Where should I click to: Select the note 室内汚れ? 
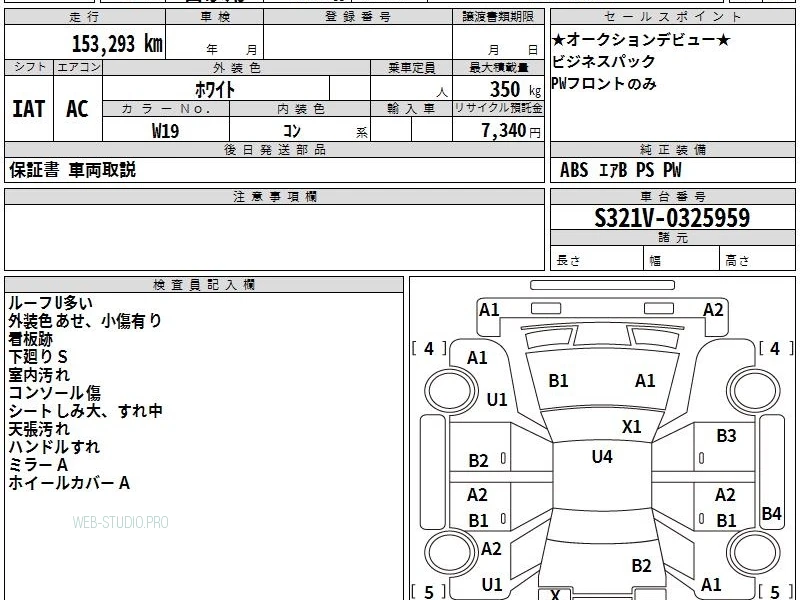tap(39, 375)
